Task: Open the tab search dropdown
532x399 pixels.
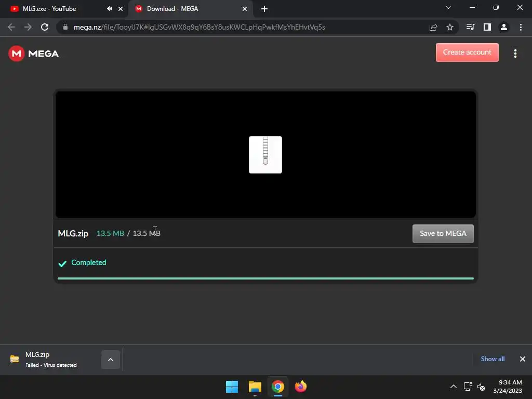Action: point(448,7)
